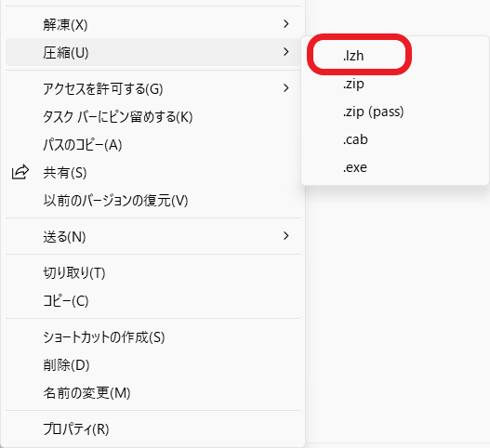The height and width of the screenshot is (448, 490).
Task: Click the share icon beside 共有(S)
Action: tap(20, 172)
